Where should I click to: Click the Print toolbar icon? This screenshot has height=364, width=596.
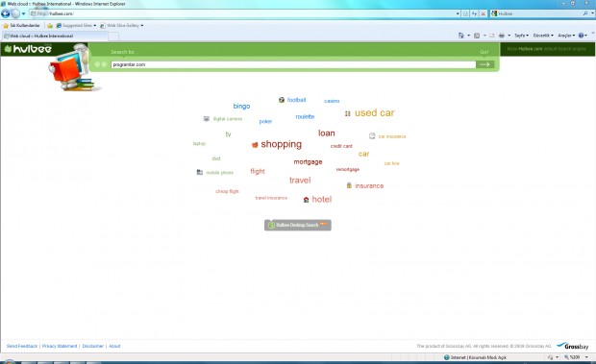click(502, 36)
